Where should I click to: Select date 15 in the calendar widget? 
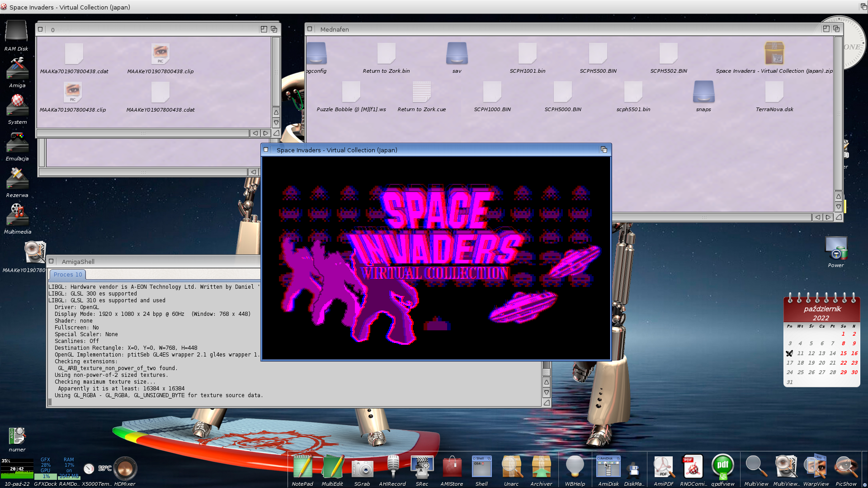click(x=844, y=353)
